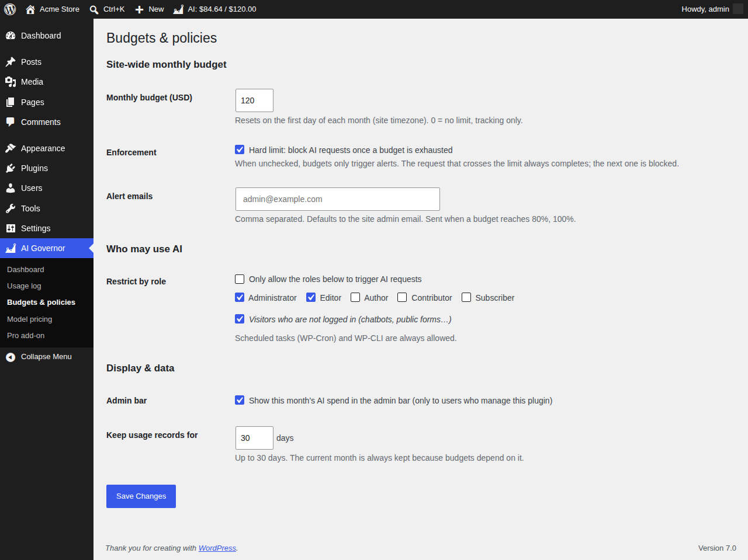This screenshot has width=748, height=560.
Task: Click the Acme Store site name link
Action: [x=60, y=9]
